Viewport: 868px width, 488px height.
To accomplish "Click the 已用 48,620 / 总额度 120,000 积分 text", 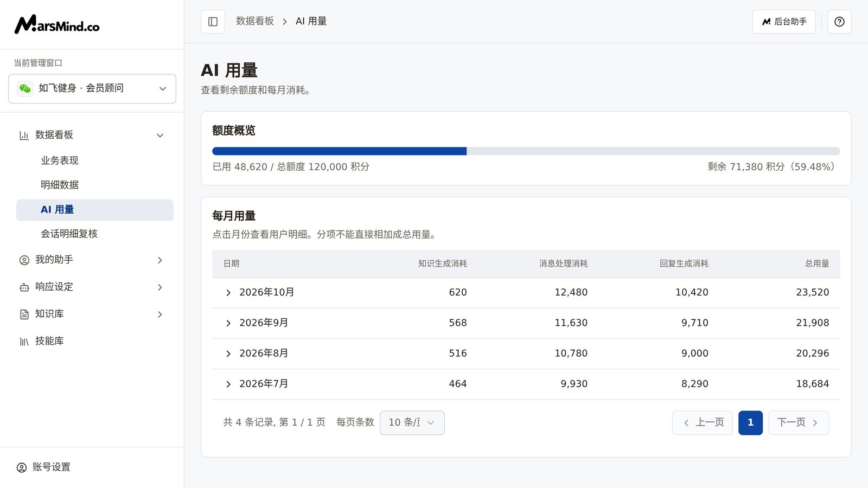I will pyautogui.click(x=291, y=167).
